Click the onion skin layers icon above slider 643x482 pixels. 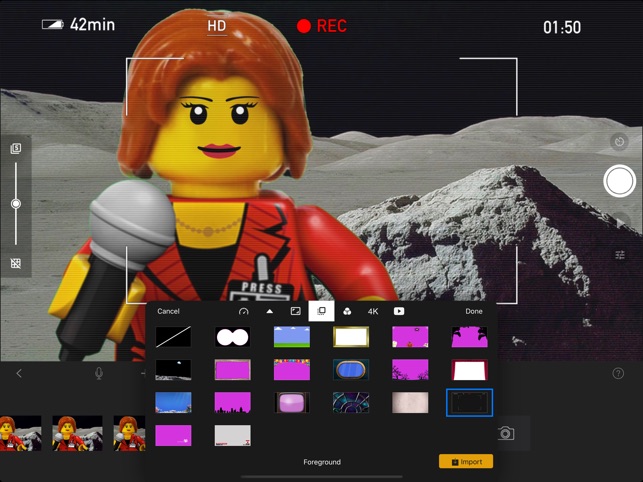click(x=16, y=148)
